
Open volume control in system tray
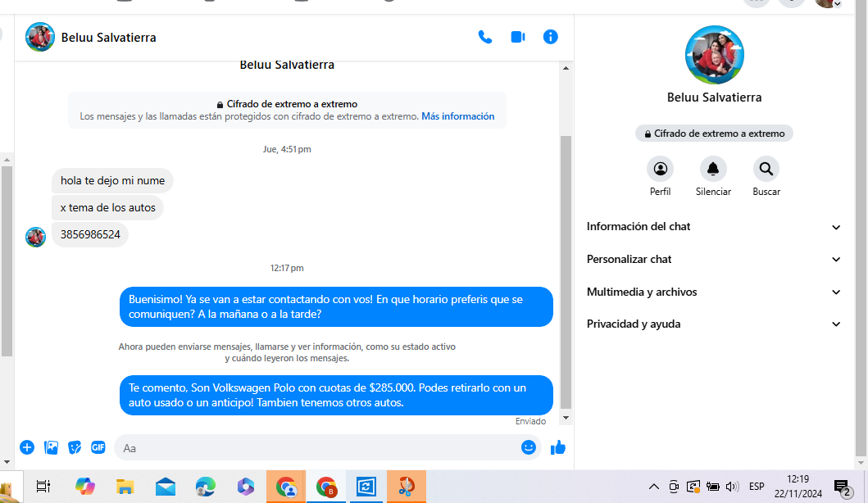[x=732, y=487]
